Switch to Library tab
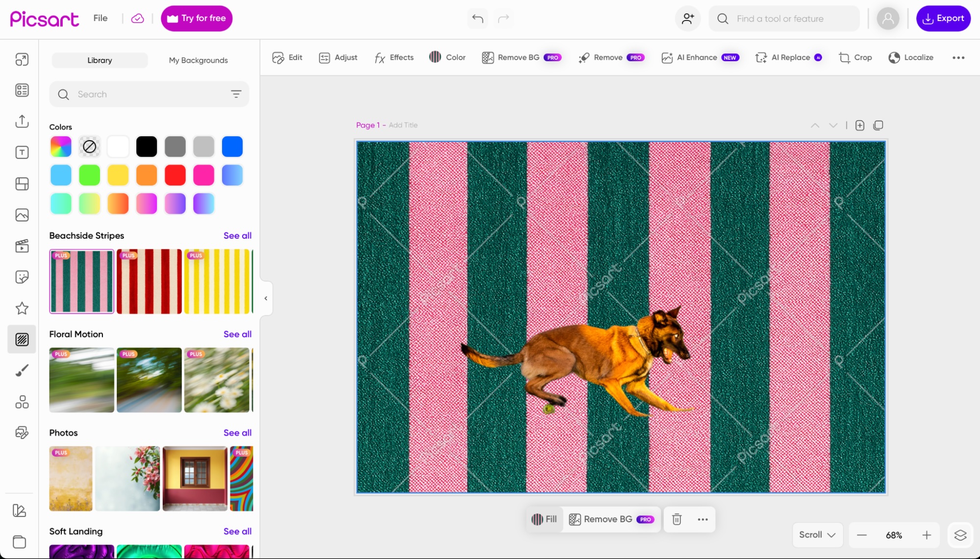The height and width of the screenshot is (559, 980). (100, 60)
